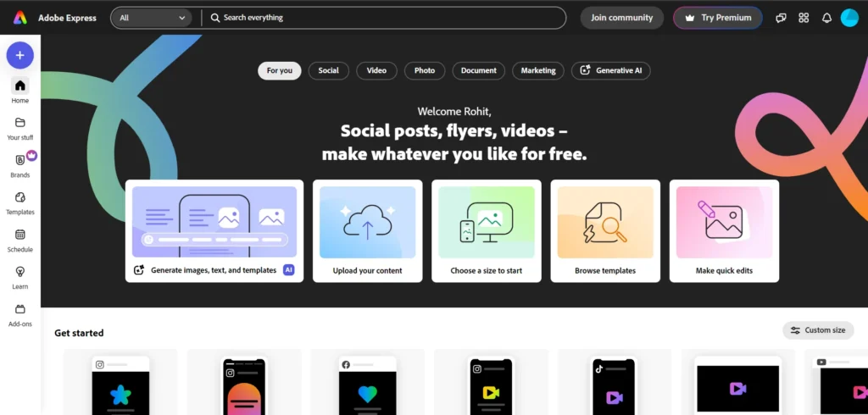Open Facebook post thumbnail with heart

point(368,383)
